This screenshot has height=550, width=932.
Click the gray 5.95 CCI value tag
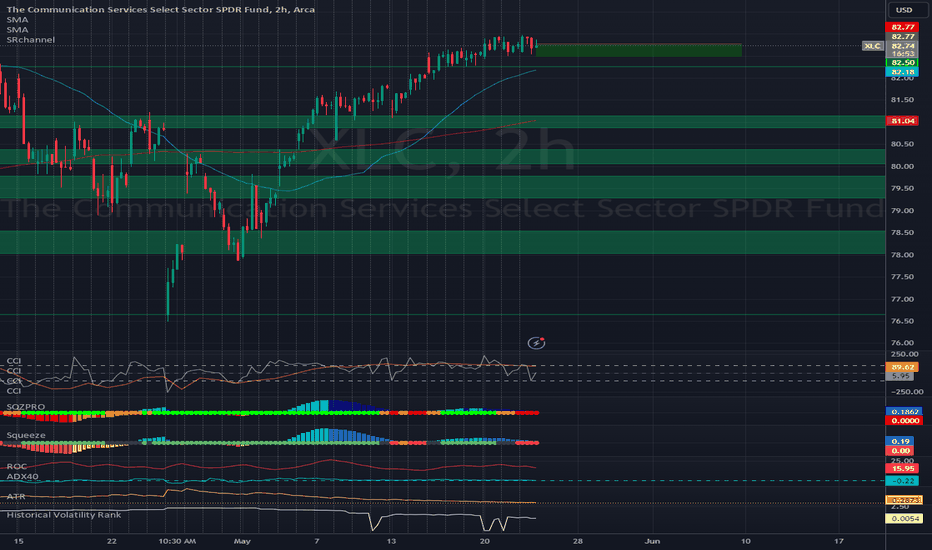pos(902,376)
